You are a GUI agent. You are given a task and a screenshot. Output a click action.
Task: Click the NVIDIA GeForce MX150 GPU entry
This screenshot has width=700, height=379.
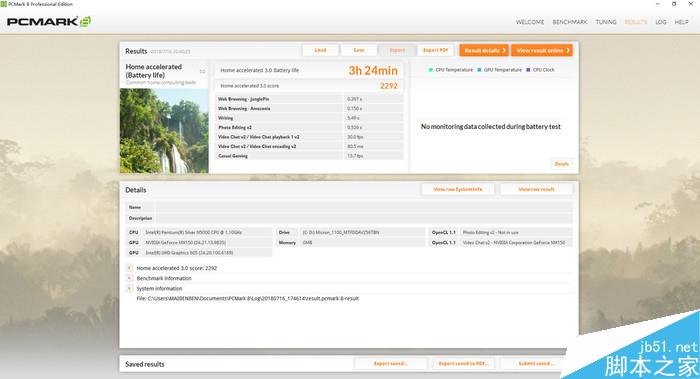(x=199, y=242)
